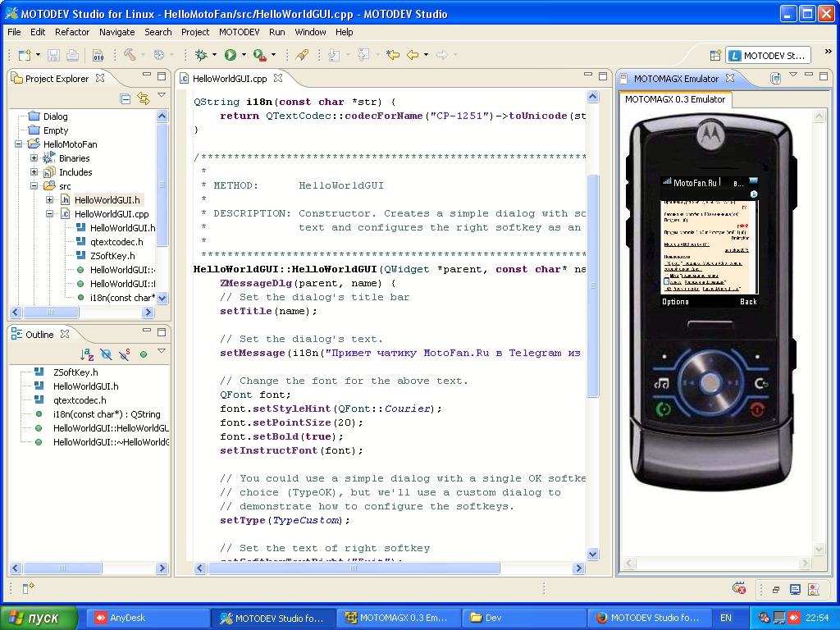Collapse the HelloWorldGUI.cpp file node
The width and height of the screenshot is (840, 630).
[49, 214]
